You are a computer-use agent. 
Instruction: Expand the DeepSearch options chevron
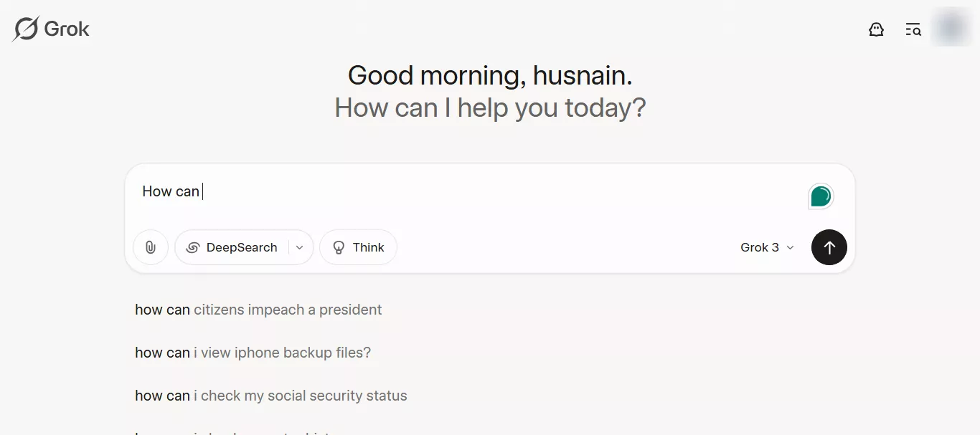300,247
